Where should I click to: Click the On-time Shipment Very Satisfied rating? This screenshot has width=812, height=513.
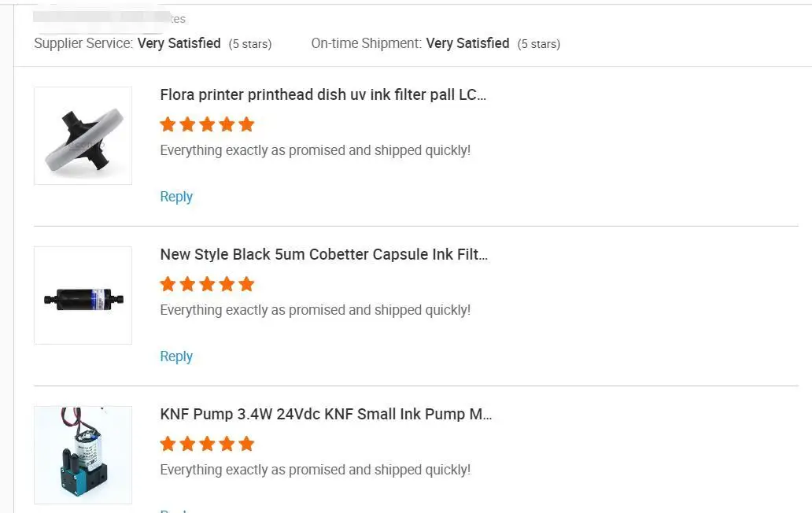467,44
